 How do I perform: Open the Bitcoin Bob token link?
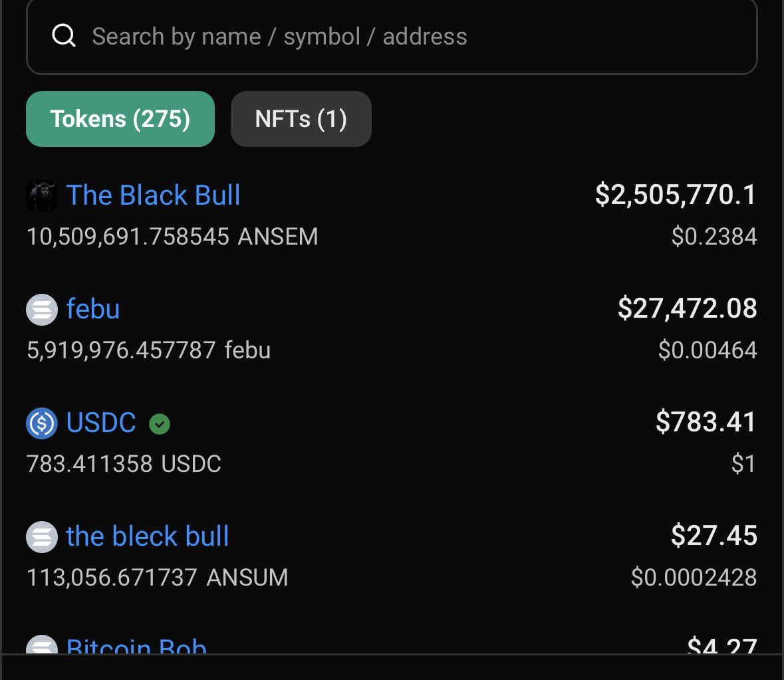136,645
